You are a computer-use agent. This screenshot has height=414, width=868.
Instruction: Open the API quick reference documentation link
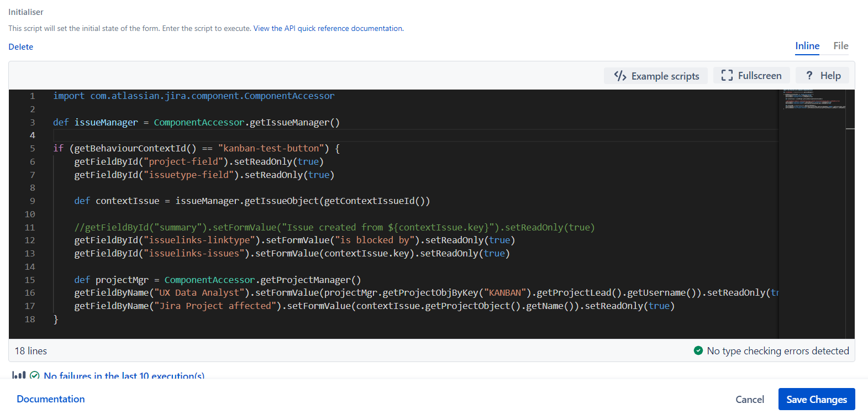[328, 28]
